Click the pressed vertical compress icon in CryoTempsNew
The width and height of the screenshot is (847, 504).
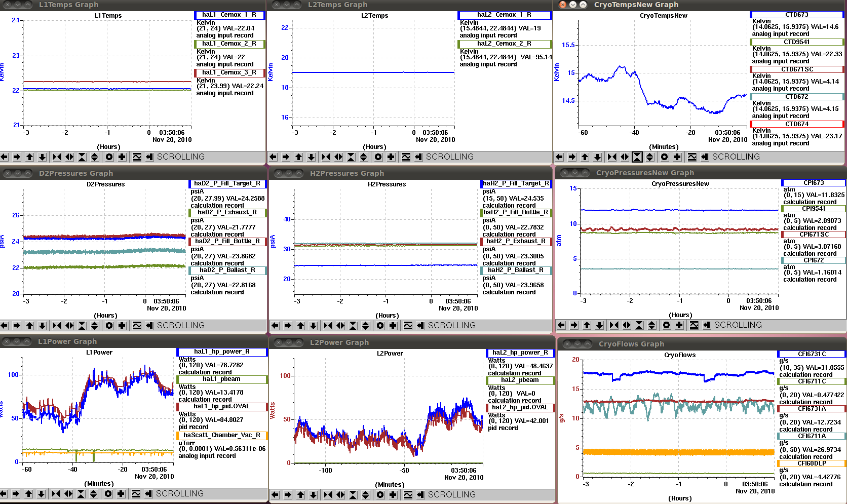[x=637, y=157]
